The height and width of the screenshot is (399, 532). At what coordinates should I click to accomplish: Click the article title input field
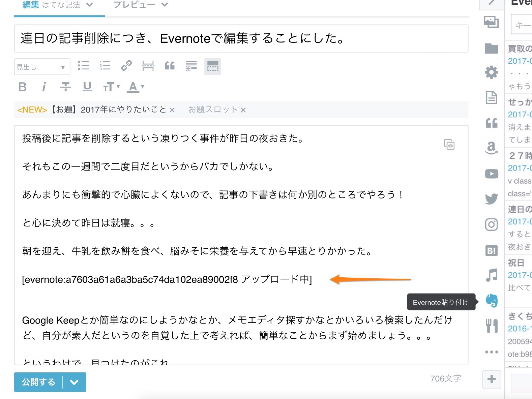click(x=241, y=38)
